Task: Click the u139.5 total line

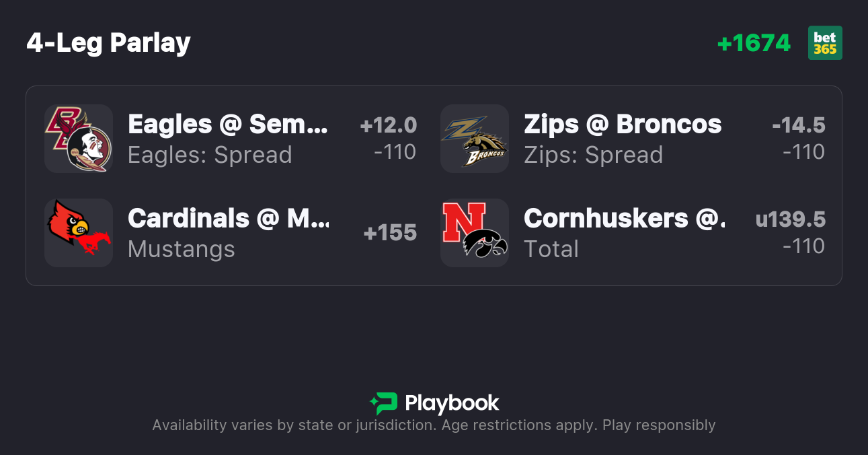Action: pos(791,219)
